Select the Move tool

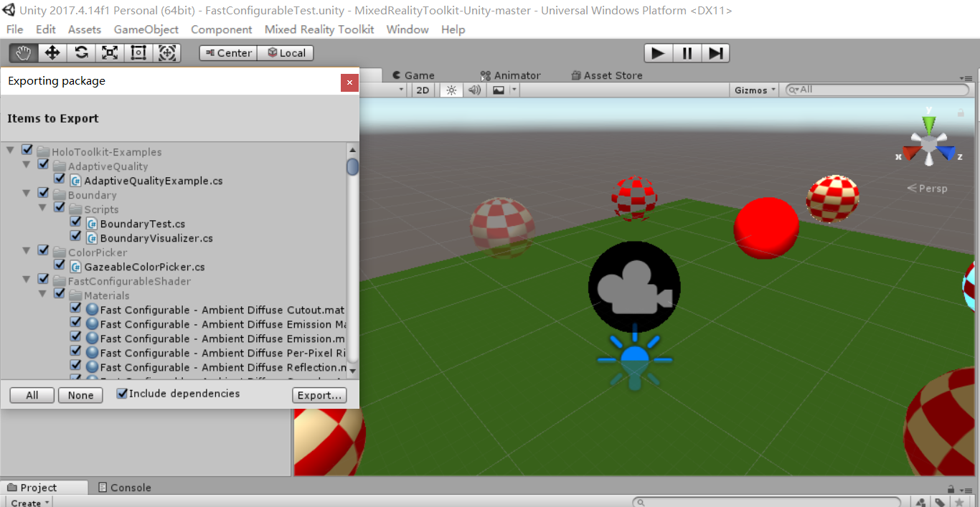[x=52, y=53]
